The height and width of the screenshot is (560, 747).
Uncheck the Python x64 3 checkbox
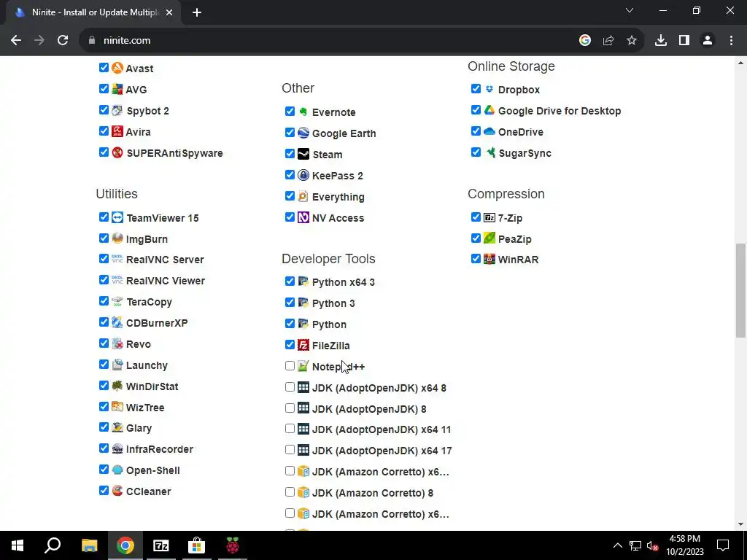[290, 281]
